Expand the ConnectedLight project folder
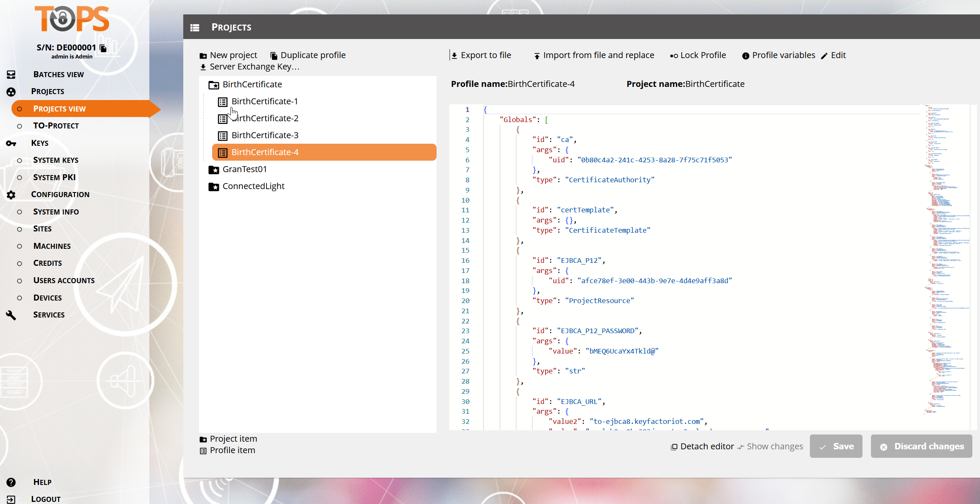This screenshot has height=504, width=980. (x=213, y=187)
